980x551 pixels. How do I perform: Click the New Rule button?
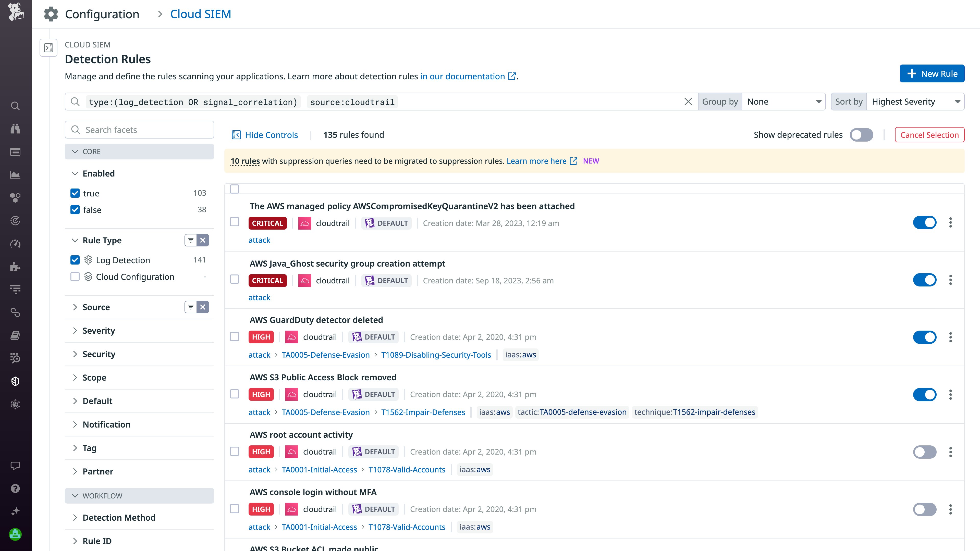(932, 73)
